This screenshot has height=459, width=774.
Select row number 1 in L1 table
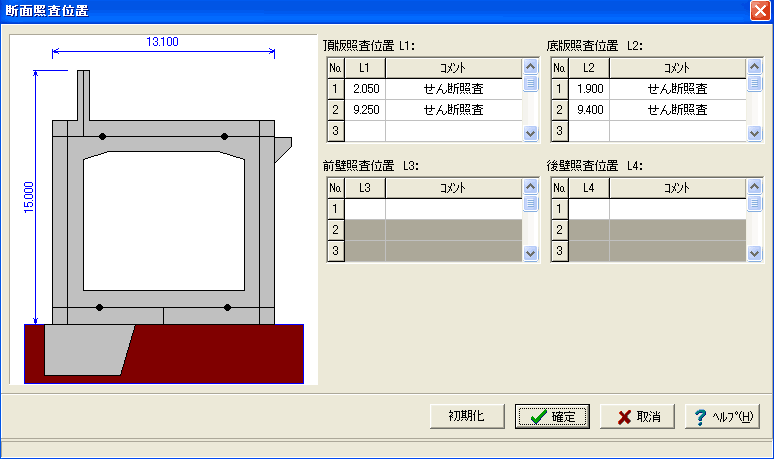(336, 89)
